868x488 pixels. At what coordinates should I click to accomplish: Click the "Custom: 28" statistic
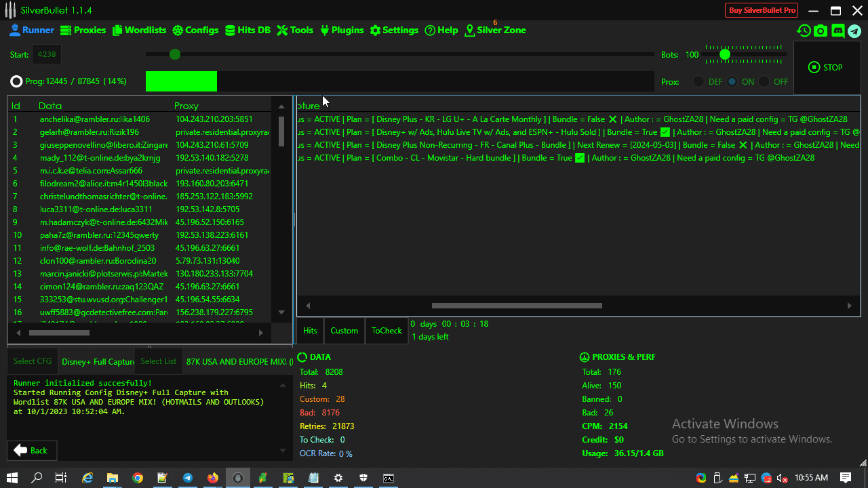tap(322, 399)
